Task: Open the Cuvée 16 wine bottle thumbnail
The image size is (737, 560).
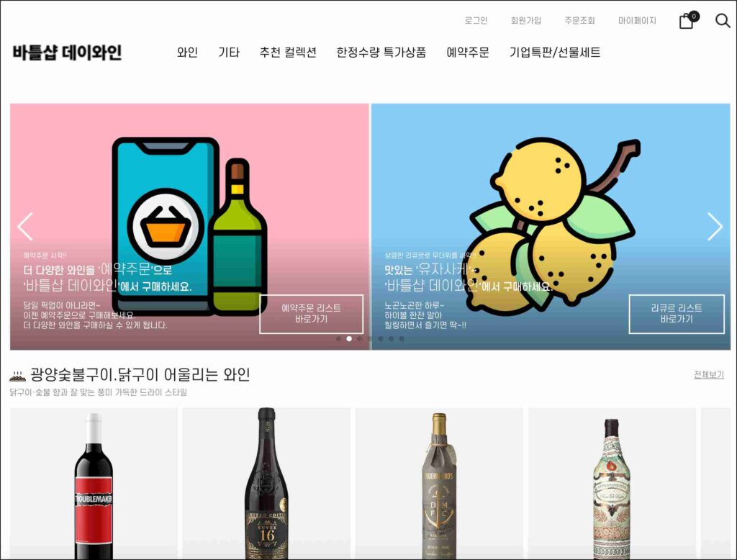Action: (x=266, y=484)
